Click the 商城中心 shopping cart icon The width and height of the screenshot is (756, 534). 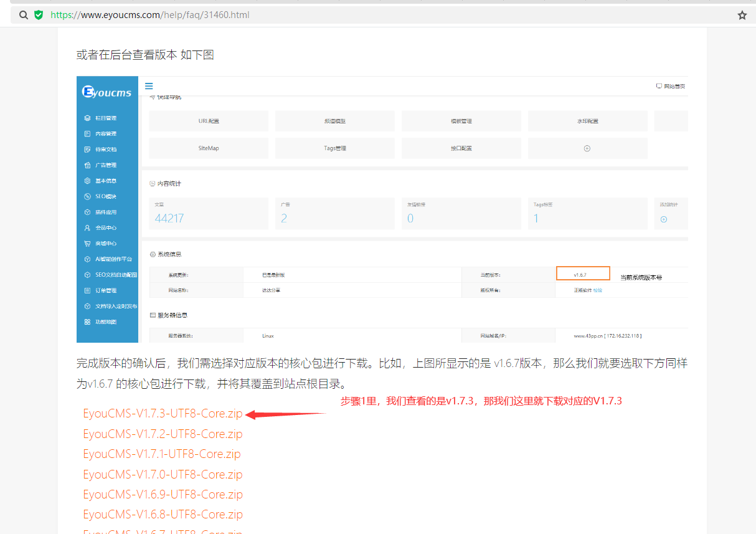(x=88, y=244)
